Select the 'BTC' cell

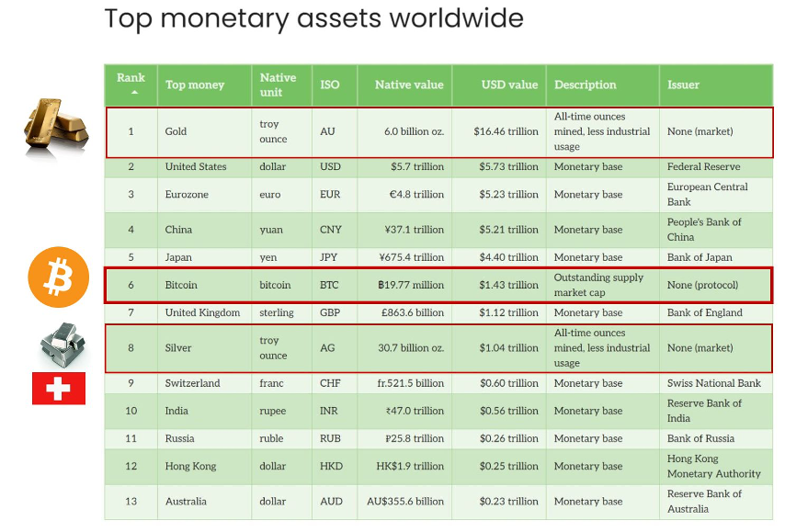pos(335,285)
